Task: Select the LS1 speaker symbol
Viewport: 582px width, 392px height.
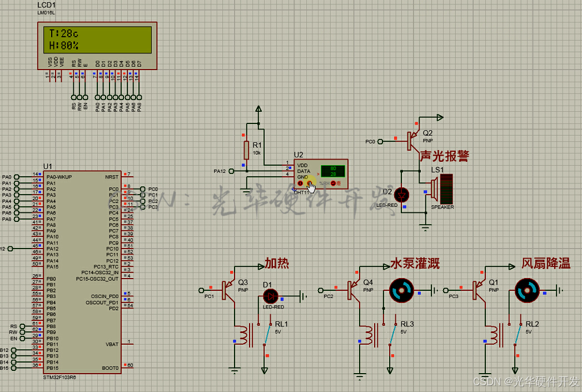Action: pyautogui.click(x=442, y=188)
